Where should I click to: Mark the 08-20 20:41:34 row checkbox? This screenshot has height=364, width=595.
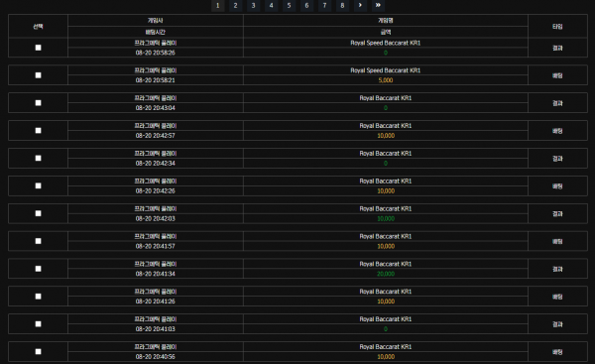pyautogui.click(x=38, y=269)
